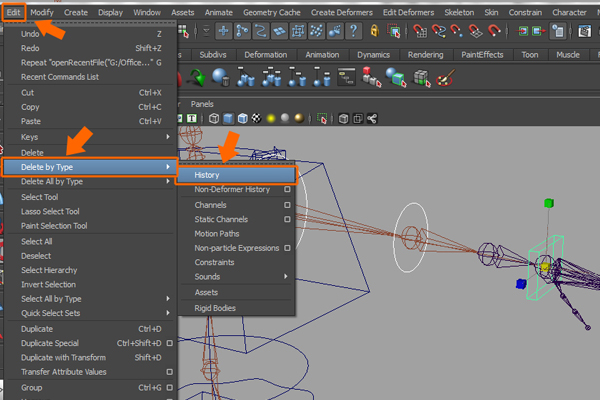Enable the snap to points magnet
600x400 pixels.
457,31
